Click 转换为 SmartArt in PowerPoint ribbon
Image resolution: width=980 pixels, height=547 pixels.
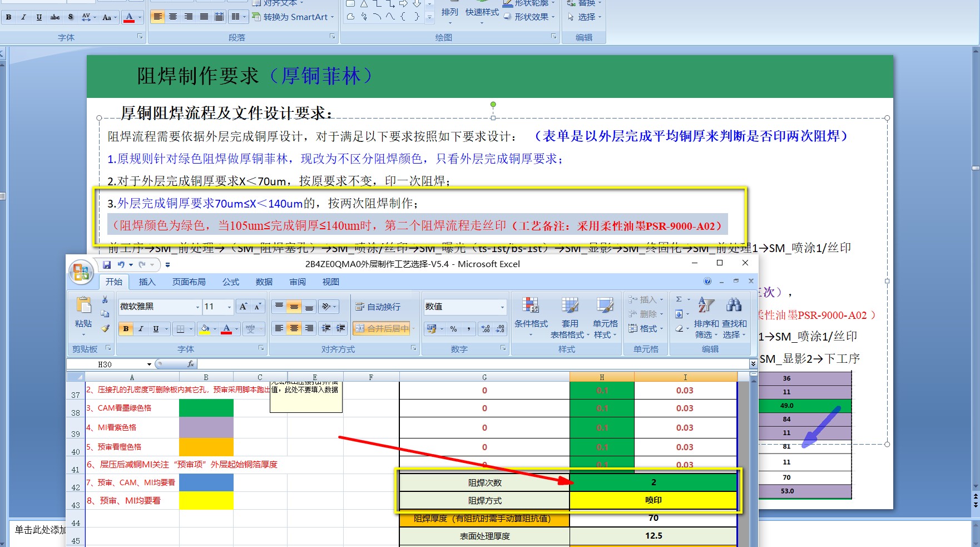[x=293, y=17]
